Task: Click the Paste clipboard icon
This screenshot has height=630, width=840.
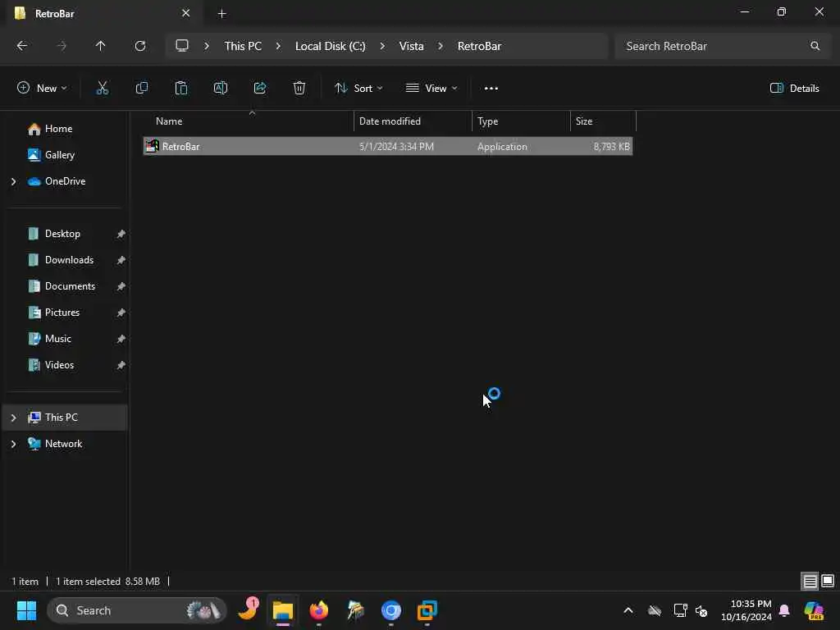Action: [181, 88]
